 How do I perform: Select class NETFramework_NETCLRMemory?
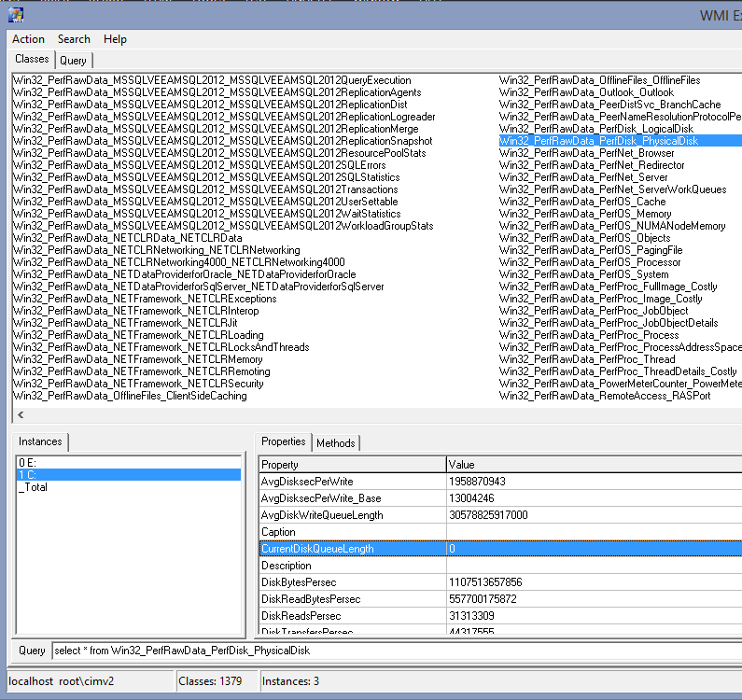138,359
